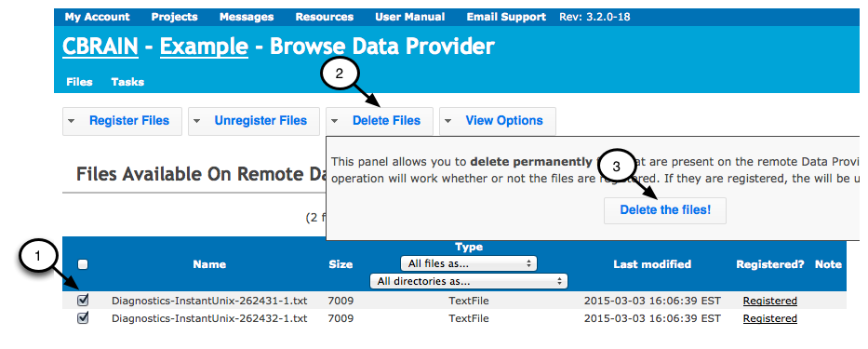Expand the Unregister Files panel
This screenshot has width=868, height=349.
[x=254, y=121]
